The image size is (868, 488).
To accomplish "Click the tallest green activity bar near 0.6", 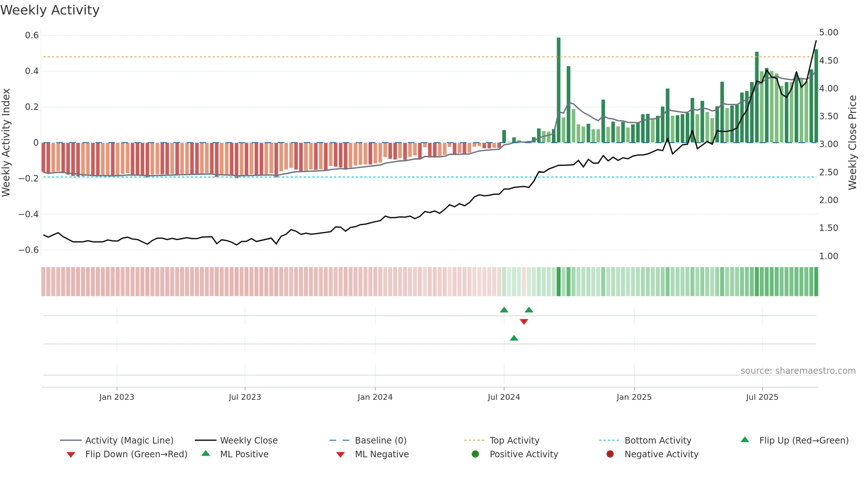I will pyautogui.click(x=559, y=90).
